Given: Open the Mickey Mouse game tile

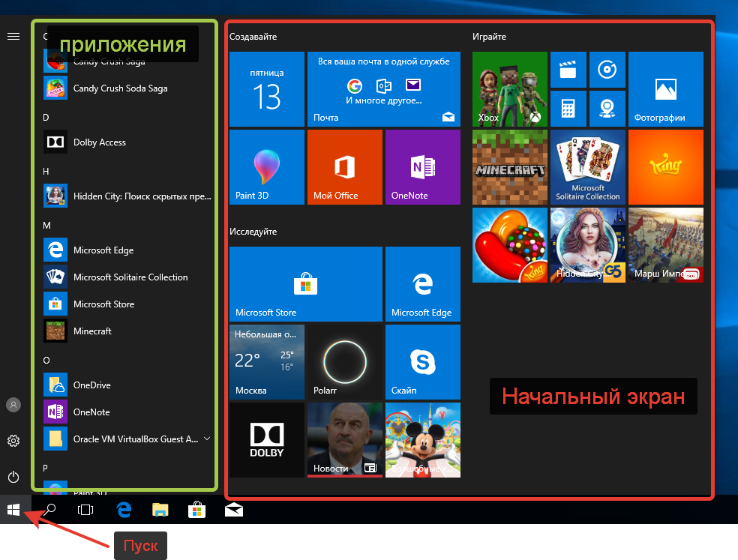Looking at the screenshot, I should [423, 440].
